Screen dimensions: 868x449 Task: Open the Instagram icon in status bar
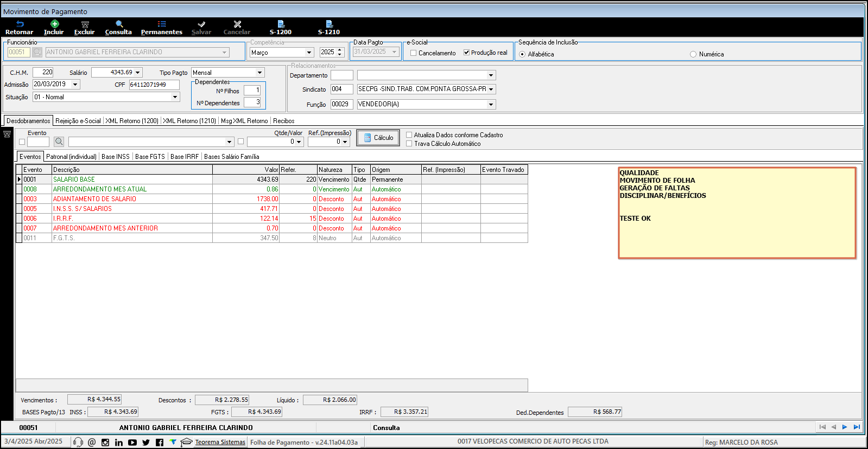105,442
